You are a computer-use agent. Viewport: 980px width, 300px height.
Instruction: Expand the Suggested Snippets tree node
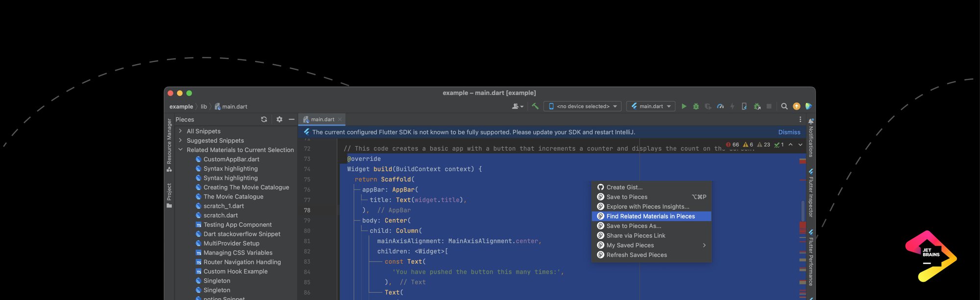pos(180,140)
